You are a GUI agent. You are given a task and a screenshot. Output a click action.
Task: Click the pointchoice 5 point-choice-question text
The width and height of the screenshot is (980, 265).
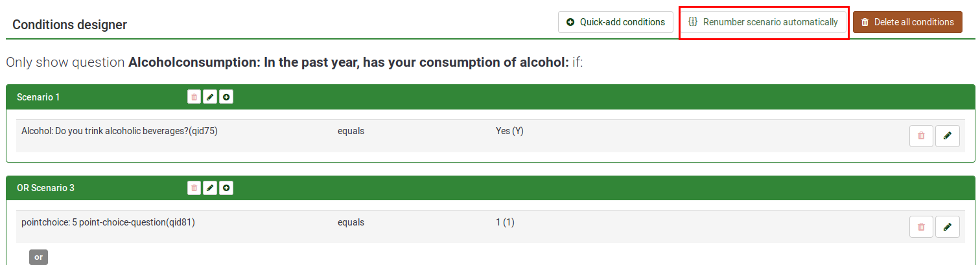pos(108,222)
